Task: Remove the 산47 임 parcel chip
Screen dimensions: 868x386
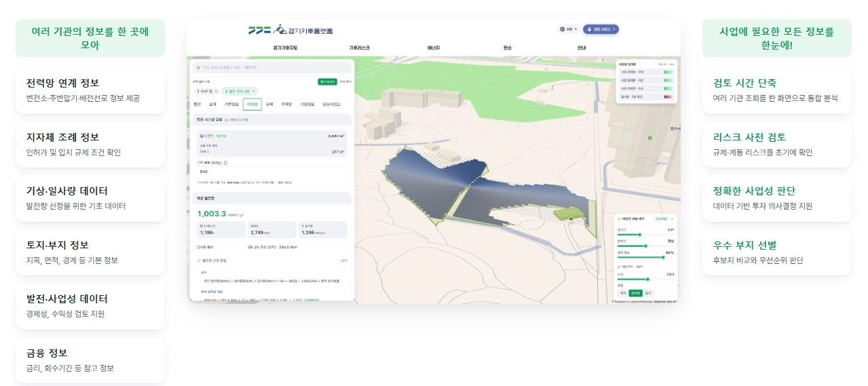Action: pos(216,91)
